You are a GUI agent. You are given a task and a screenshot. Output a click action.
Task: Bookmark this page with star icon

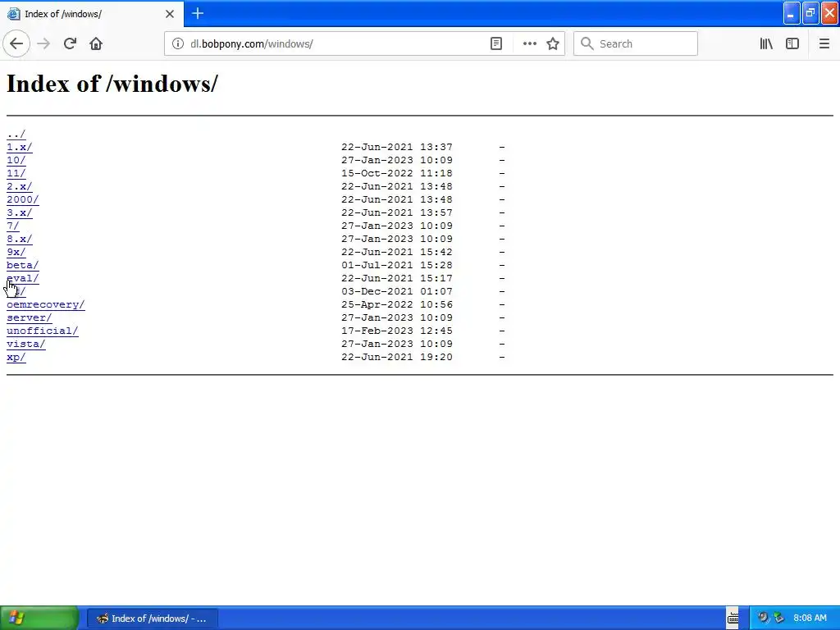(x=553, y=43)
